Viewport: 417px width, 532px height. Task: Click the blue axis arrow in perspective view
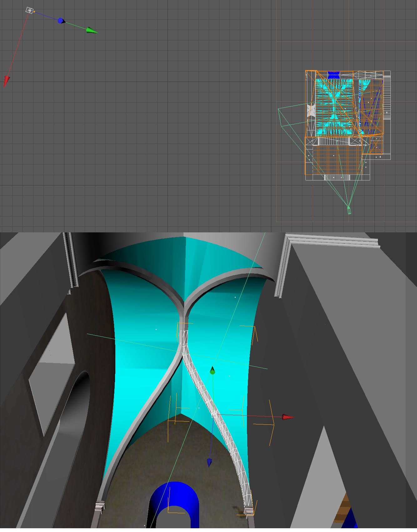click(209, 462)
